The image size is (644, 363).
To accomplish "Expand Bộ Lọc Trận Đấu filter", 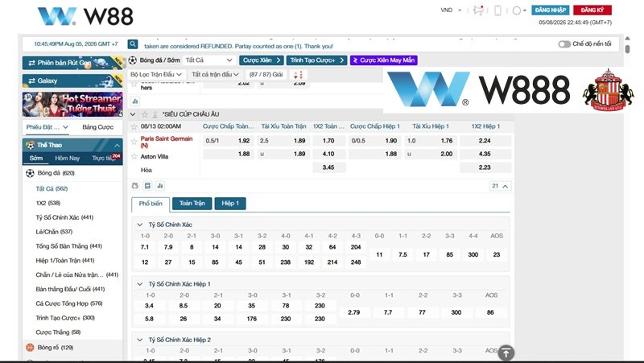I will (x=155, y=74).
